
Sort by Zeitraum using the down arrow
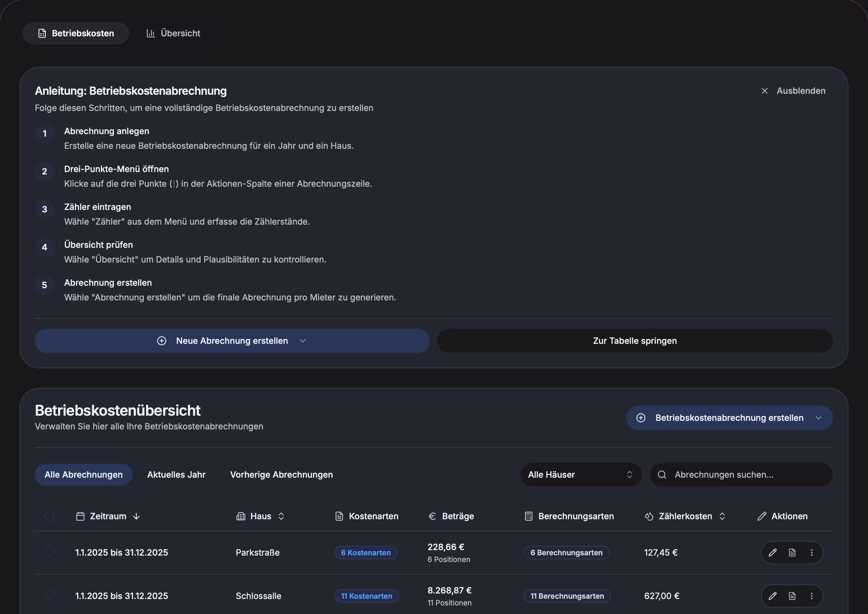tap(137, 516)
